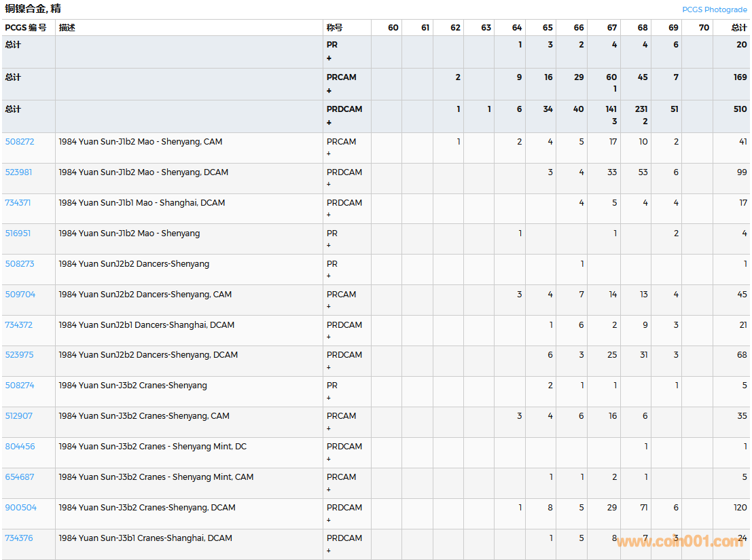Click the 称号 column header

pyautogui.click(x=334, y=28)
